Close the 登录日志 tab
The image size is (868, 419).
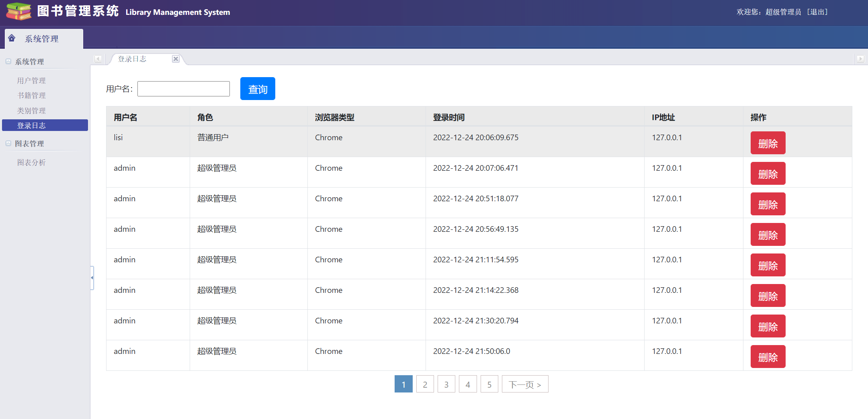tap(176, 59)
